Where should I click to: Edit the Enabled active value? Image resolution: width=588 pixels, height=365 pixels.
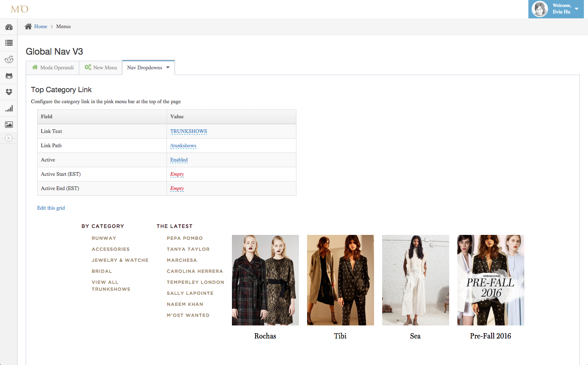click(x=179, y=160)
